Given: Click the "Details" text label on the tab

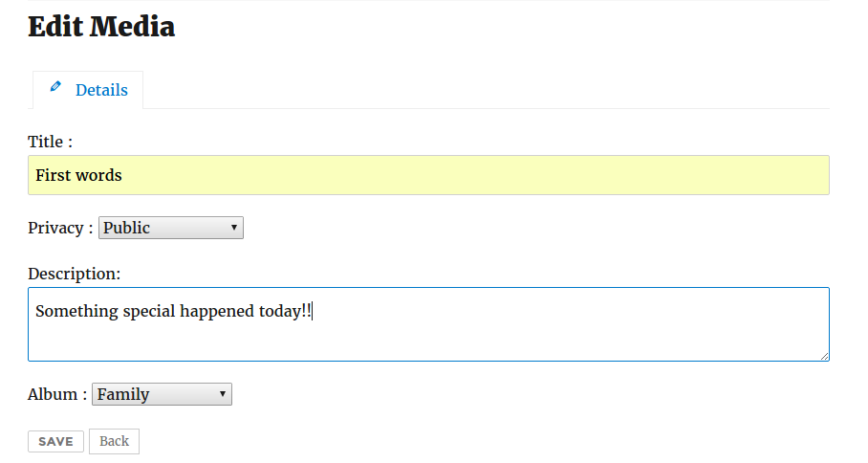Looking at the screenshot, I should [x=101, y=90].
